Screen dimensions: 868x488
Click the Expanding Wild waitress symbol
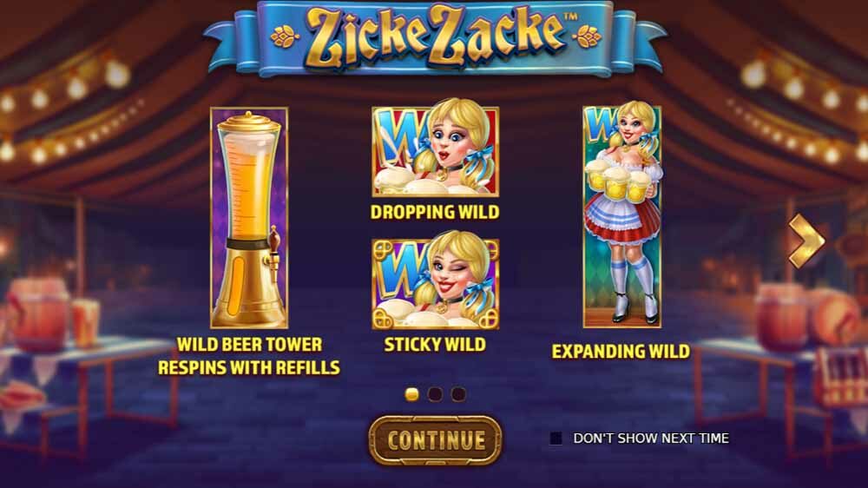click(x=622, y=216)
